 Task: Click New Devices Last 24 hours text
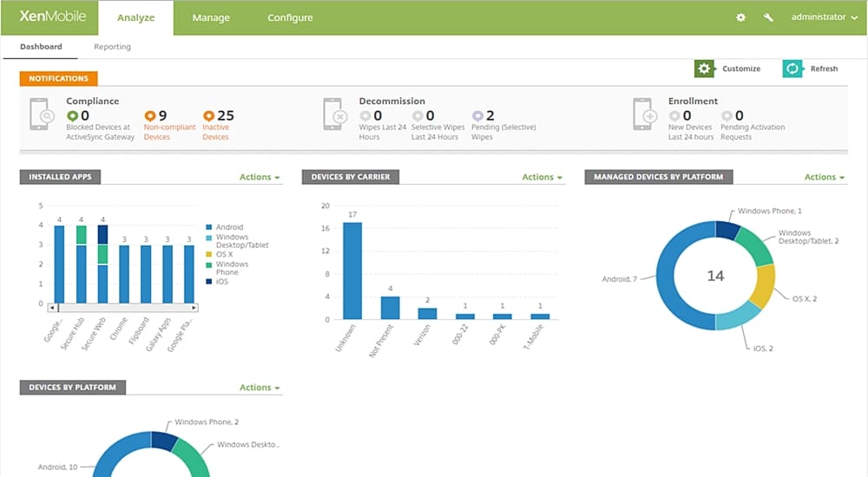(x=690, y=132)
